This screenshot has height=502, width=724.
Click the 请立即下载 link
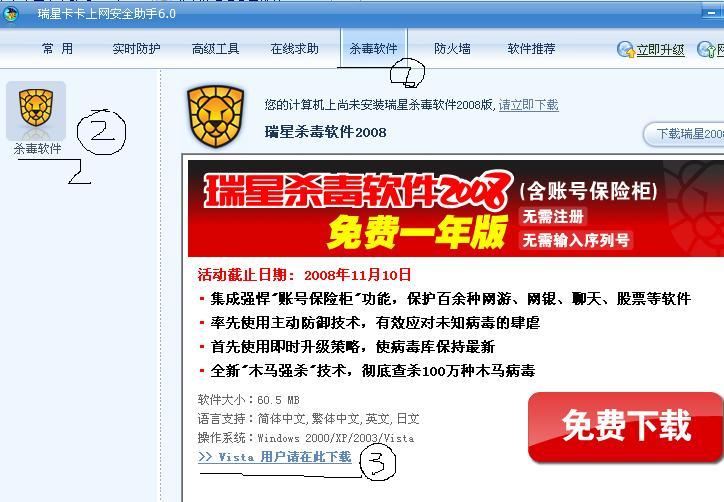coord(529,105)
